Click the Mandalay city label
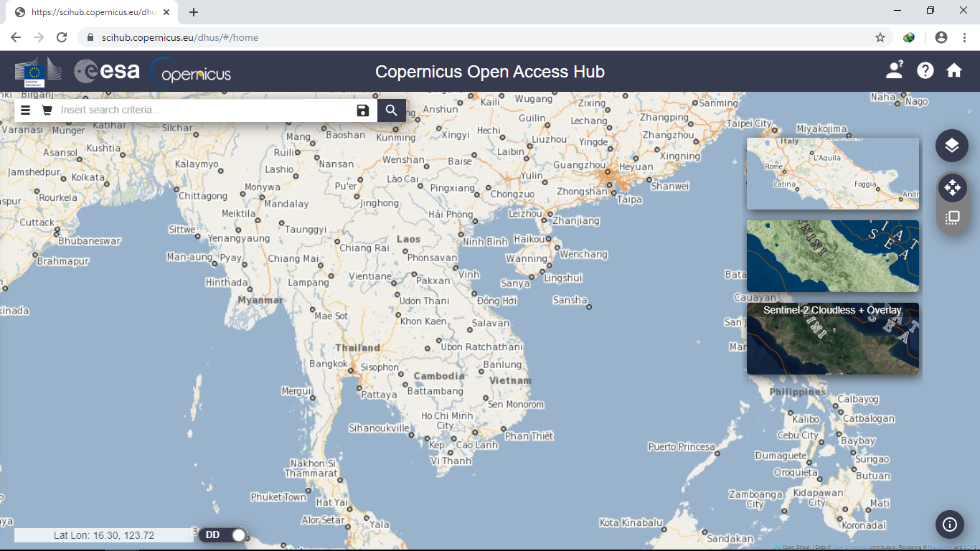Viewport: 980px width, 551px height. pyautogui.click(x=286, y=204)
